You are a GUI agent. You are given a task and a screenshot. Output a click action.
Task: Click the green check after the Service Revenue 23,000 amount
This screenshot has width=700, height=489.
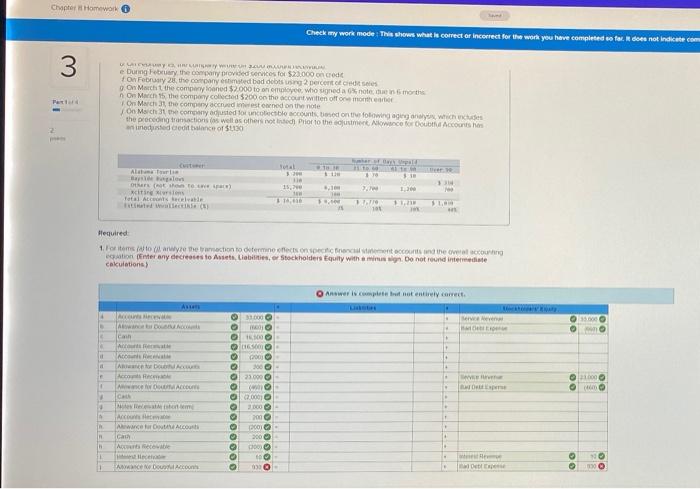click(602, 377)
